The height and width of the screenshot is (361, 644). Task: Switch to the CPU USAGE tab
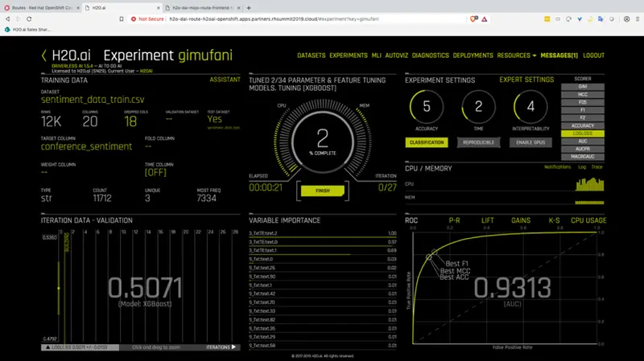pyautogui.click(x=588, y=220)
